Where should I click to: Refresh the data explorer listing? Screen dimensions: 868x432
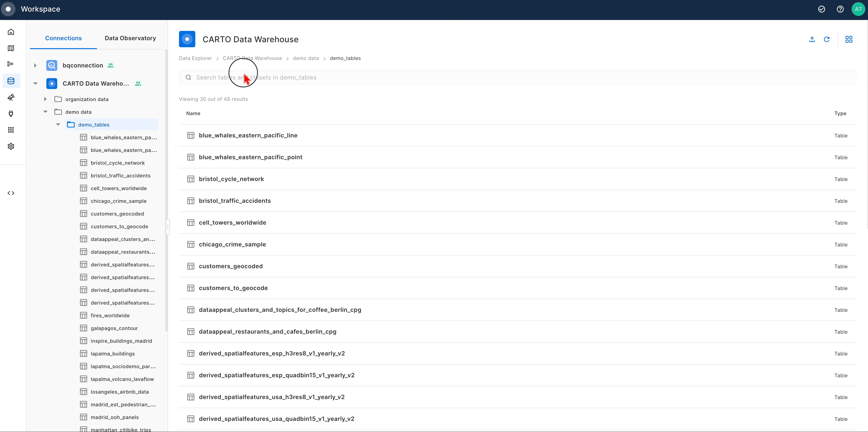pos(827,40)
